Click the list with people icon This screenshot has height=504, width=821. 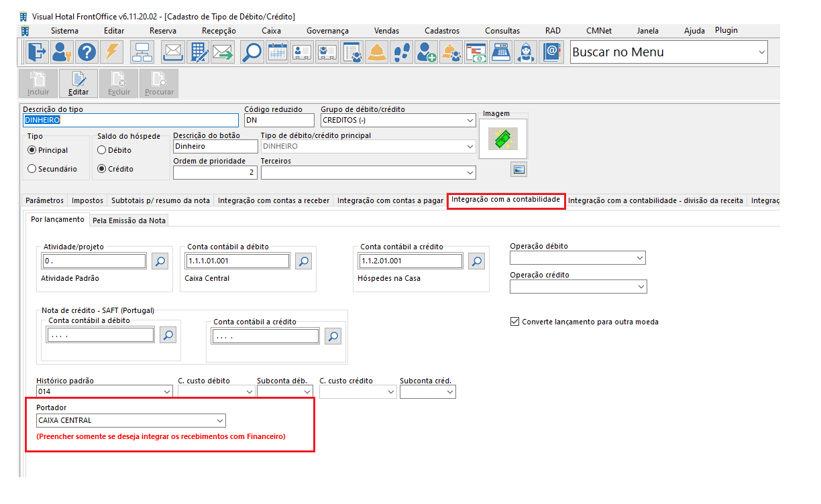pyautogui.click(x=352, y=52)
